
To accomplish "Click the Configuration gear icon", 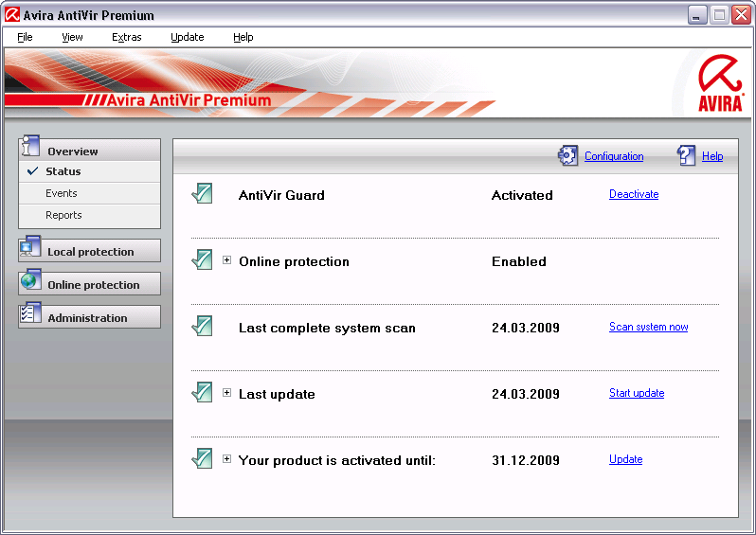I will [x=567, y=156].
